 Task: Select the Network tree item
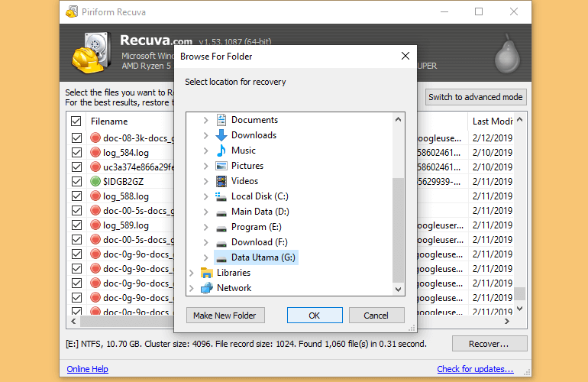click(234, 288)
